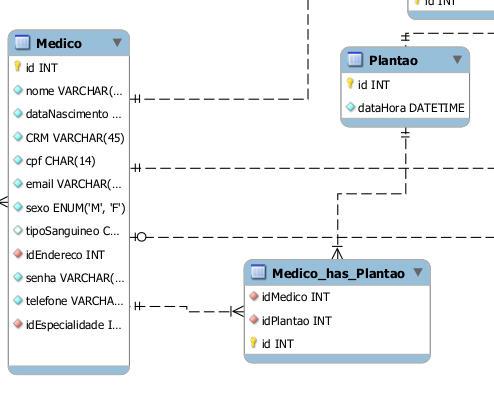Select the cpf CHAR(14) column row
The image size is (494, 396).
(69, 161)
